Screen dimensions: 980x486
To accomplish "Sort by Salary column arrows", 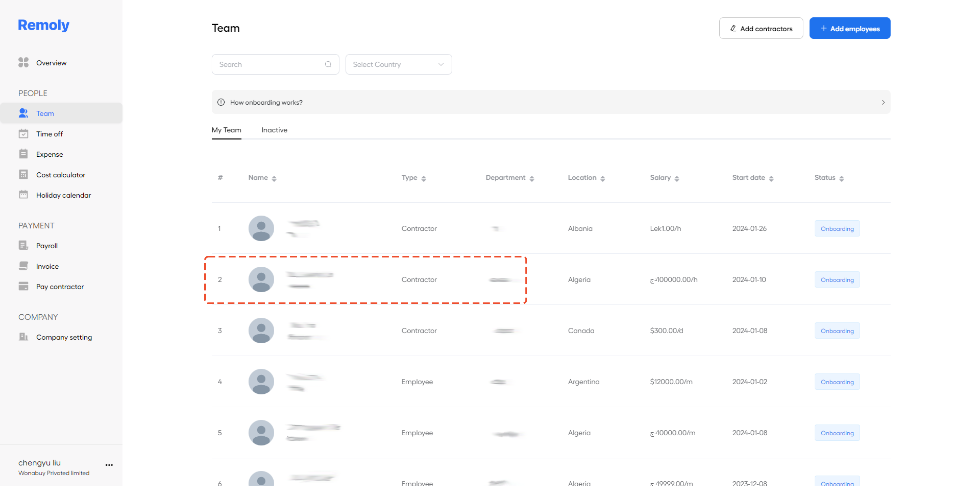I will pyautogui.click(x=676, y=178).
